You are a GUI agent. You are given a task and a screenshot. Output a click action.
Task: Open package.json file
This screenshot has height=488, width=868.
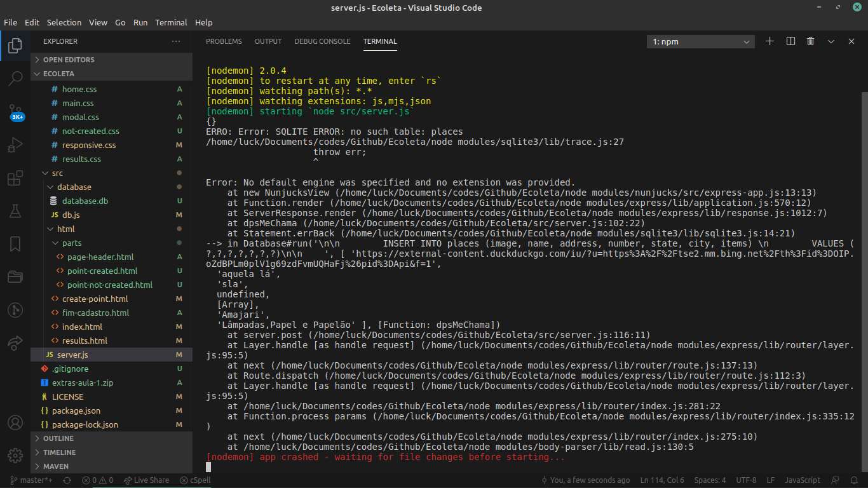point(112,410)
